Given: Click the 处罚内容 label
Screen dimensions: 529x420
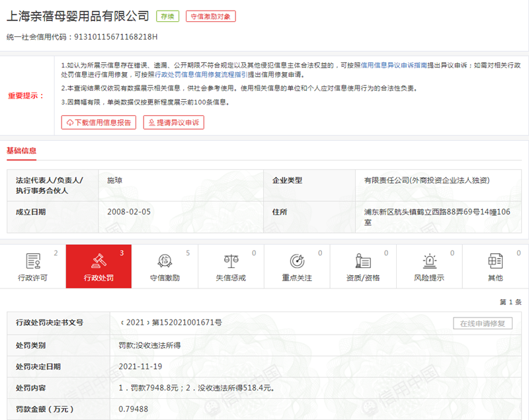Looking at the screenshot, I should click(x=30, y=388).
